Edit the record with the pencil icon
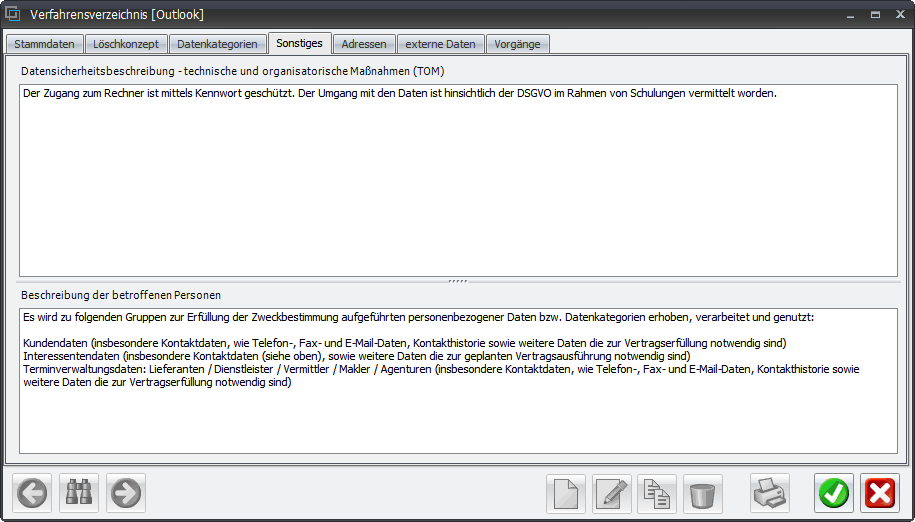 tap(612, 493)
